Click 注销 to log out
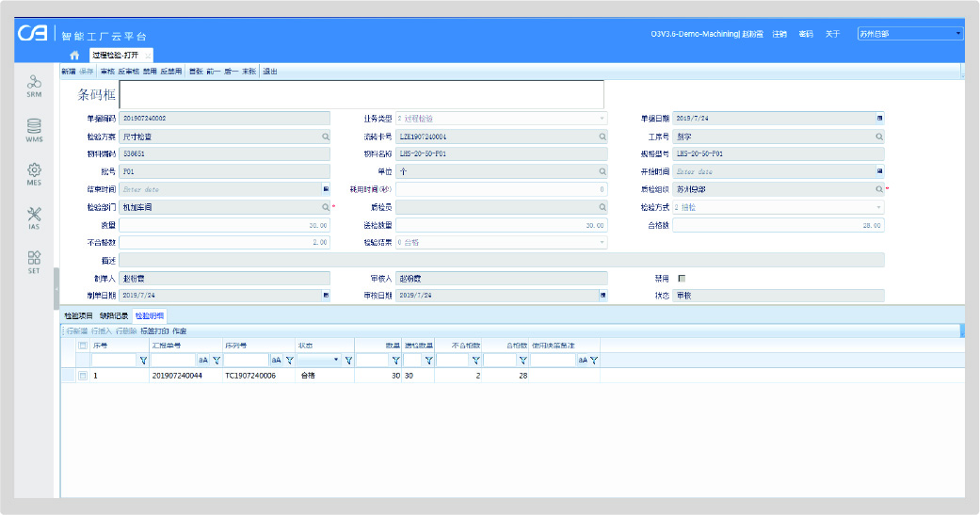The width and height of the screenshot is (980, 515). pyautogui.click(x=779, y=34)
